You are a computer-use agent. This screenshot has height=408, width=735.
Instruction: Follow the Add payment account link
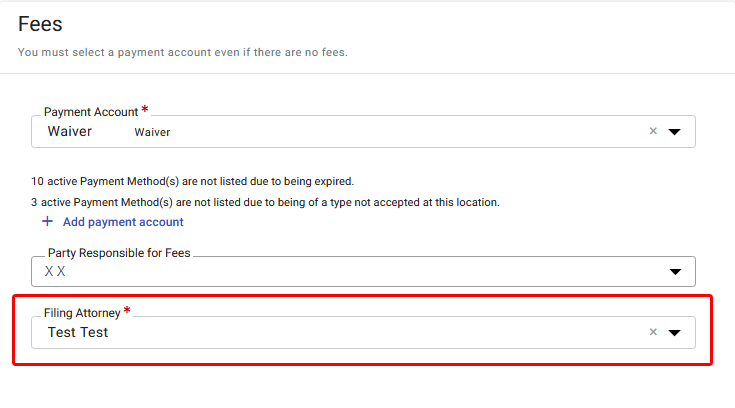pos(123,222)
